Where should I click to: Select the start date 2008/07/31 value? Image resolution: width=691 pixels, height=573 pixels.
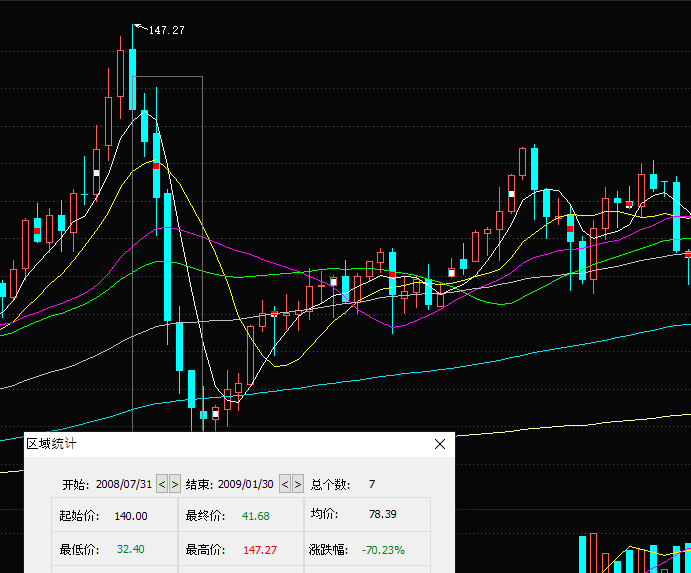click(x=124, y=484)
